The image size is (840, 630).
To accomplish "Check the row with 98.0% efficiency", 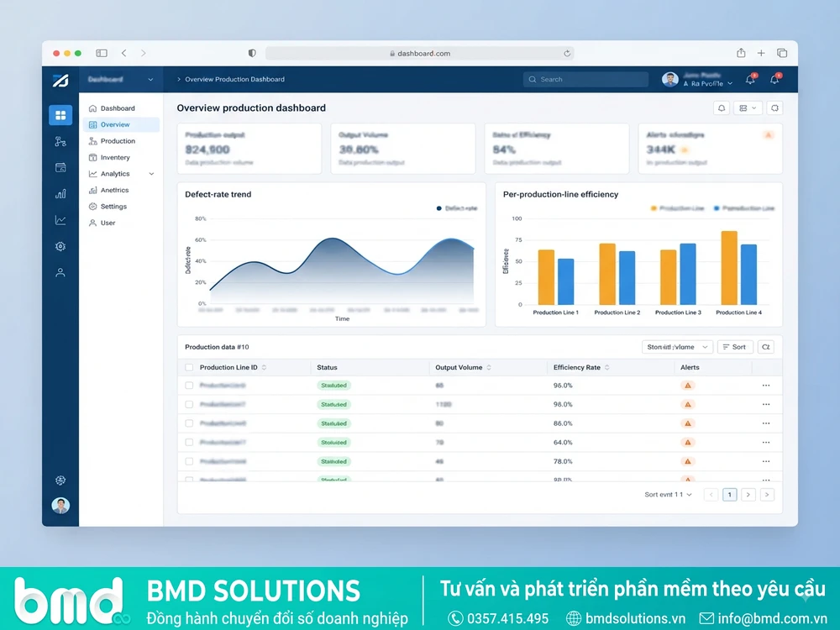I will click(x=188, y=405).
